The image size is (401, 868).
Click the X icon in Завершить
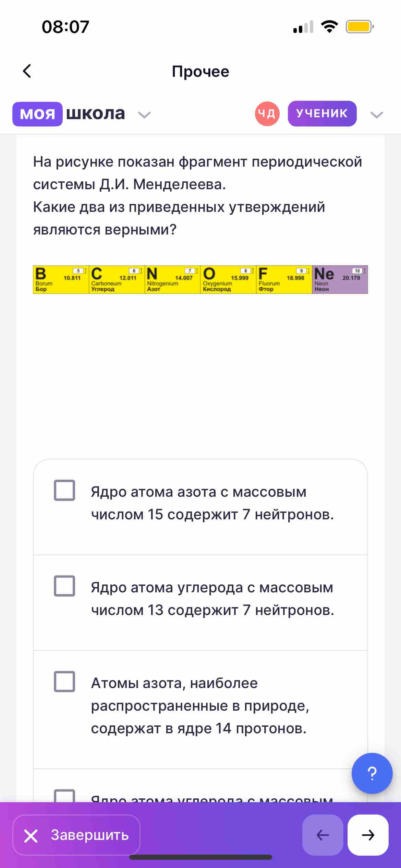click(x=31, y=835)
